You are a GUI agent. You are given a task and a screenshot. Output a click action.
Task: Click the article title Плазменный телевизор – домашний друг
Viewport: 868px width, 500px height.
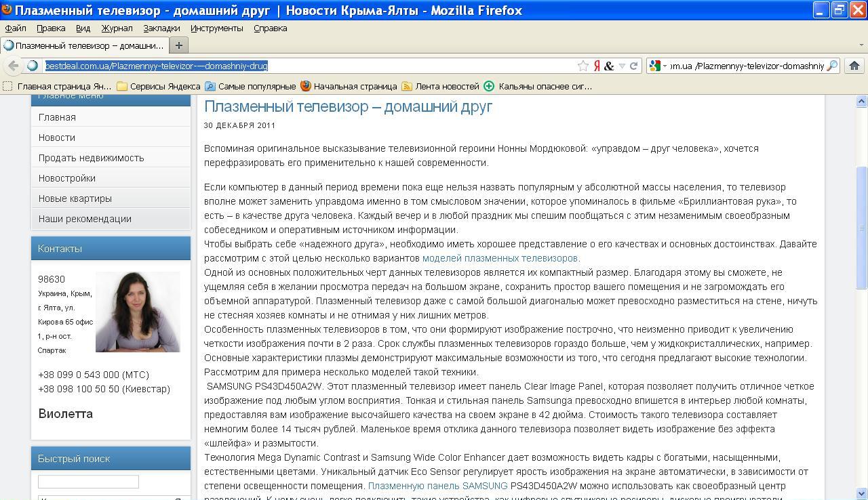tap(348, 106)
